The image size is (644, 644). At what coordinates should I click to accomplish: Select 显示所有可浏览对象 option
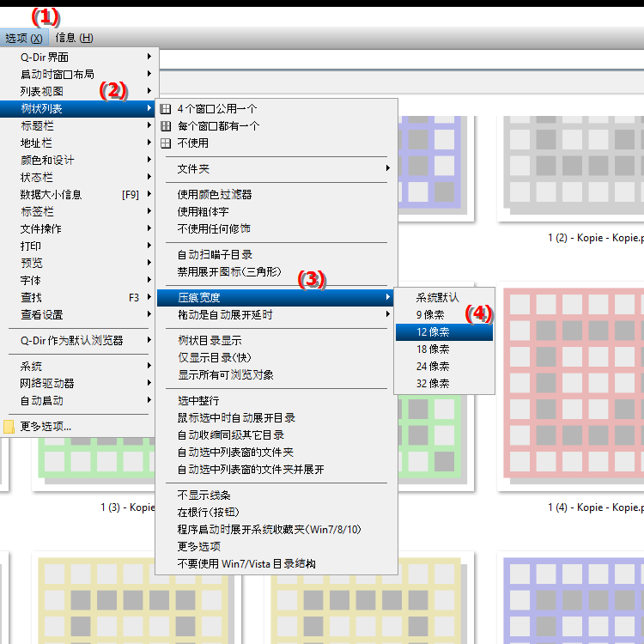(x=276, y=375)
